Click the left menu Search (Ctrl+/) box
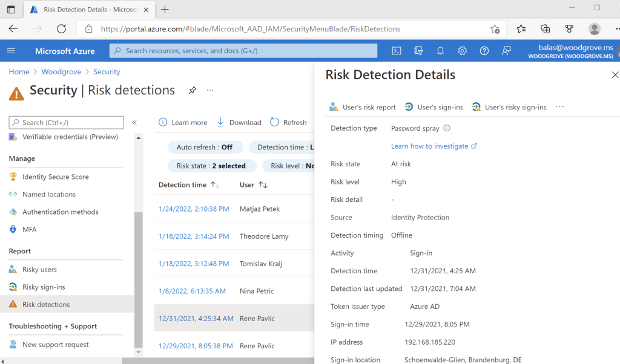Image resolution: width=620 pixels, height=364 pixels. pyautogui.click(x=67, y=122)
